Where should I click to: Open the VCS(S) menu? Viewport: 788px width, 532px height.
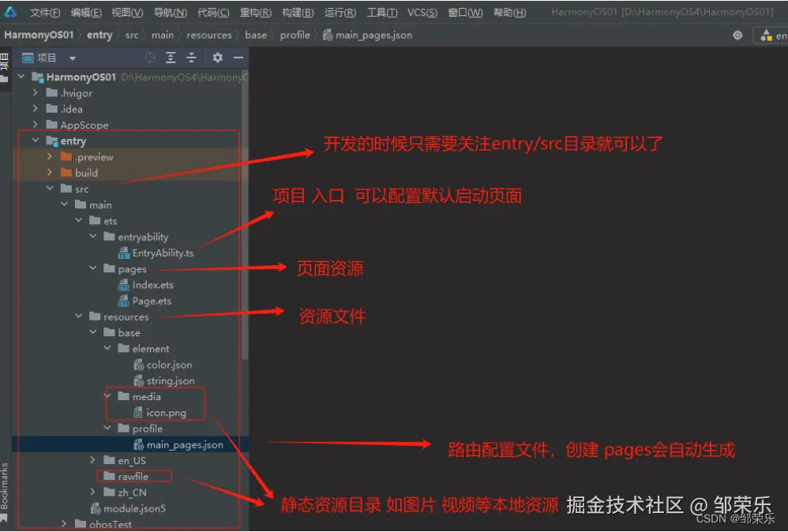click(422, 12)
